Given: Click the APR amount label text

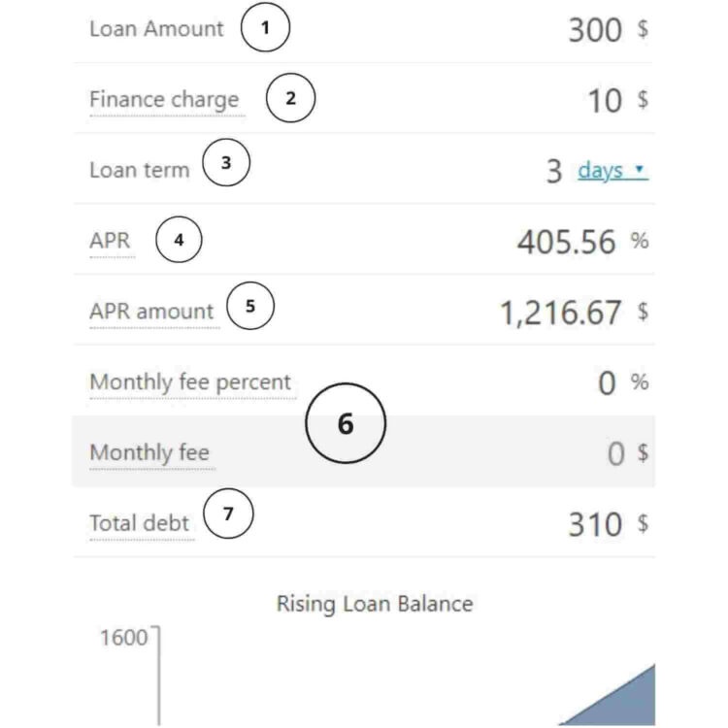Looking at the screenshot, I should pos(150,312).
